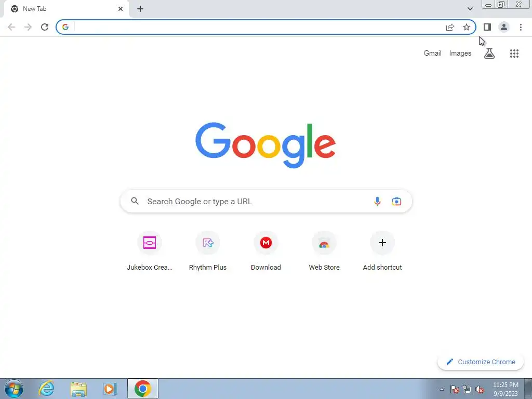Image resolution: width=532 pixels, height=399 pixels.
Task: Open Gmail link
Action: point(432,54)
